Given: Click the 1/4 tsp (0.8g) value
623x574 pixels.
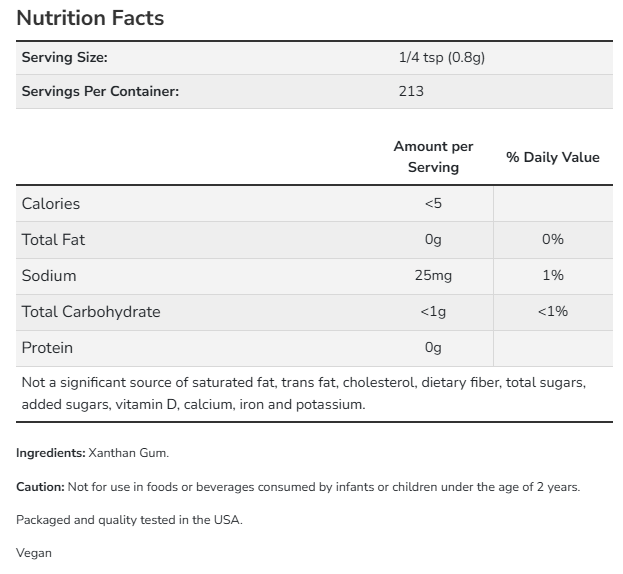Looking at the screenshot, I should tap(441, 58).
